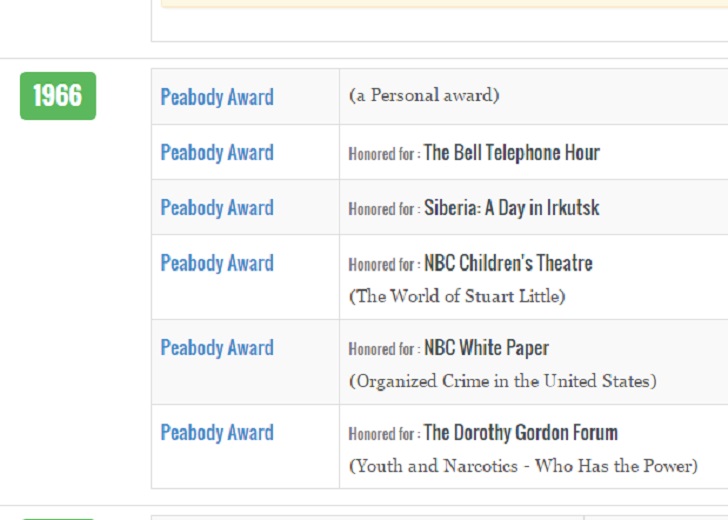Click NBC Children's Theatre title
The width and height of the screenshot is (728, 520).
coord(508,263)
